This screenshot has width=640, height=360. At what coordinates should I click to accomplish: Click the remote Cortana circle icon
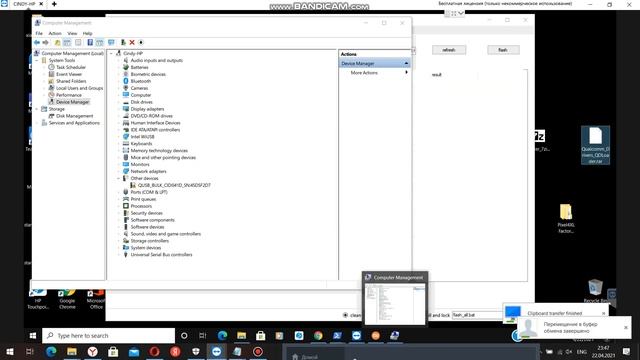pos(184,336)
